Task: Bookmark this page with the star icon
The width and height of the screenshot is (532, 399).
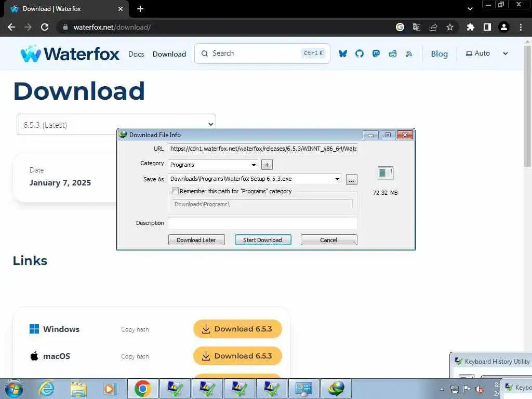Action: click(450, 27)
